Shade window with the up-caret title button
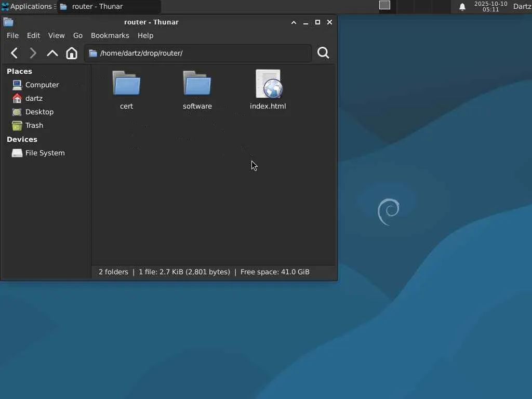The image size is (532, 399). click(294, 22)
